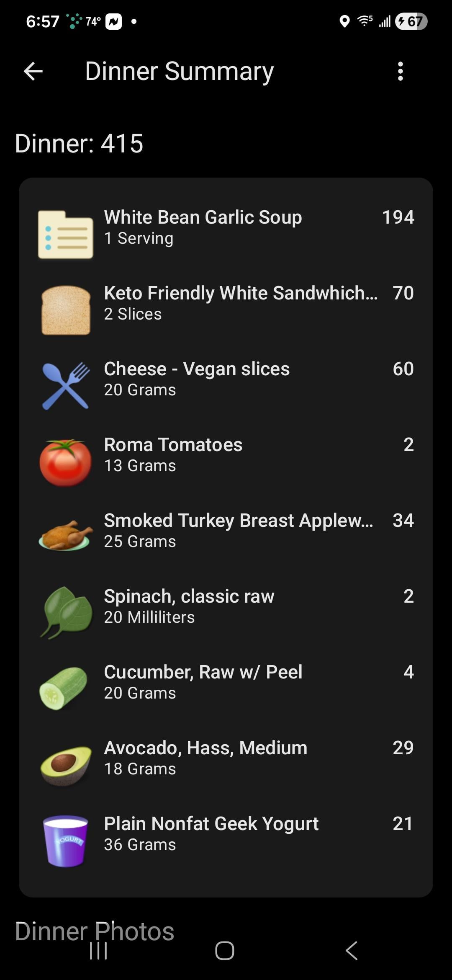
Task: Tap the bread slice icon
Action: coord(66,310)
